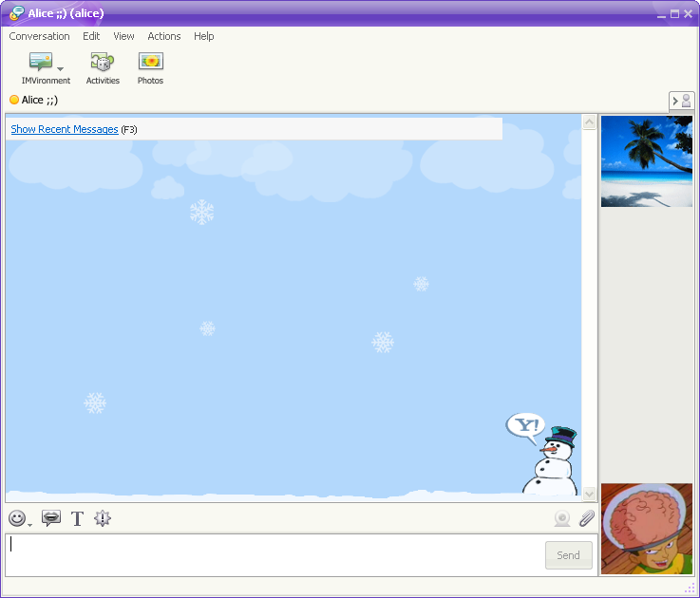Open the Conversation menu
The image size is (700, 598).
[x=39, y=36]
